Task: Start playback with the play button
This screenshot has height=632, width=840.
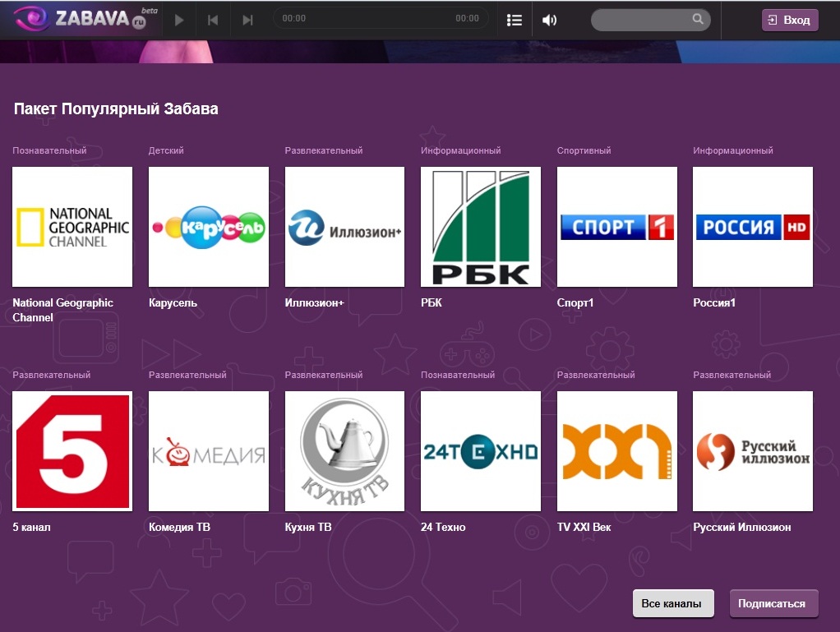Action: pyautogui.click(x=179, y=21)
